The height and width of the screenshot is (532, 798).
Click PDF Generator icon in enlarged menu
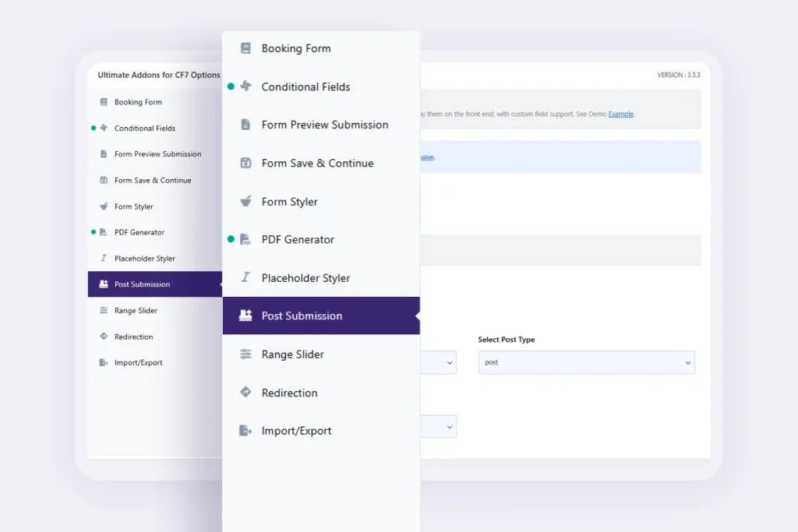click(245, 239)
